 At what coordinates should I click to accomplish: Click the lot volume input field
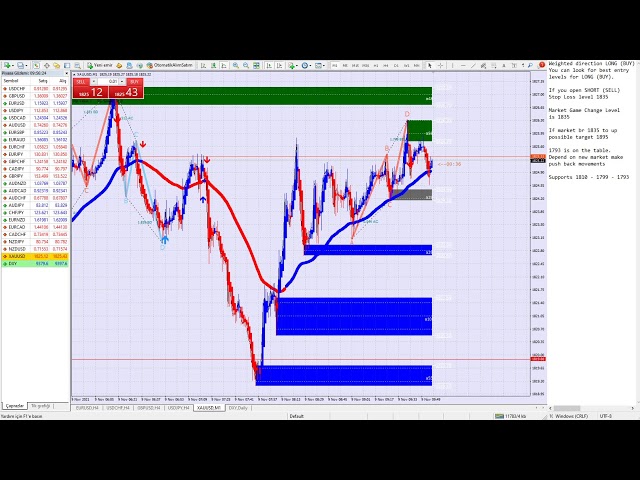[x=110, y=82]
